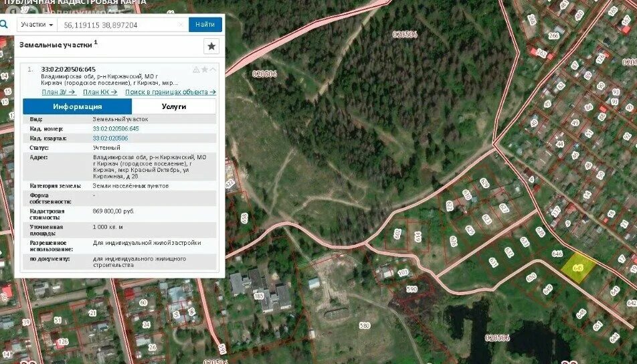Switch to the Информация tab
Viewport: 637px width, 364px height.
77,106
